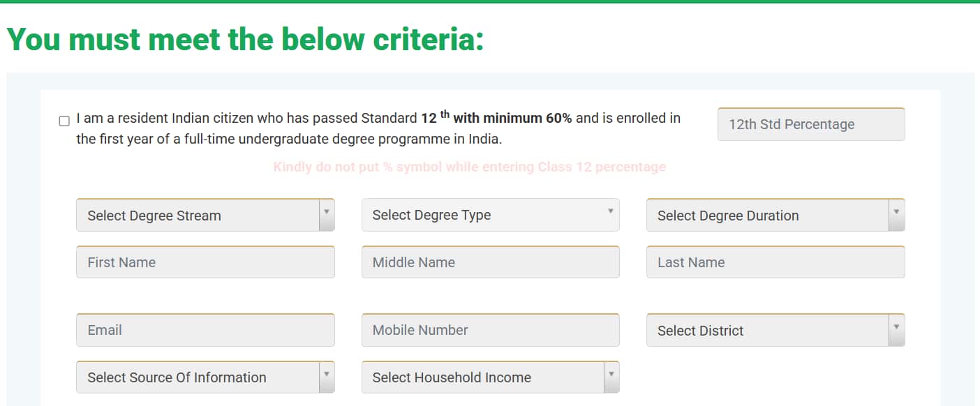This screenshot has height=406, width=980.
Task: Open the Select Degree Duration dropdown
Action: coord(767,216)
